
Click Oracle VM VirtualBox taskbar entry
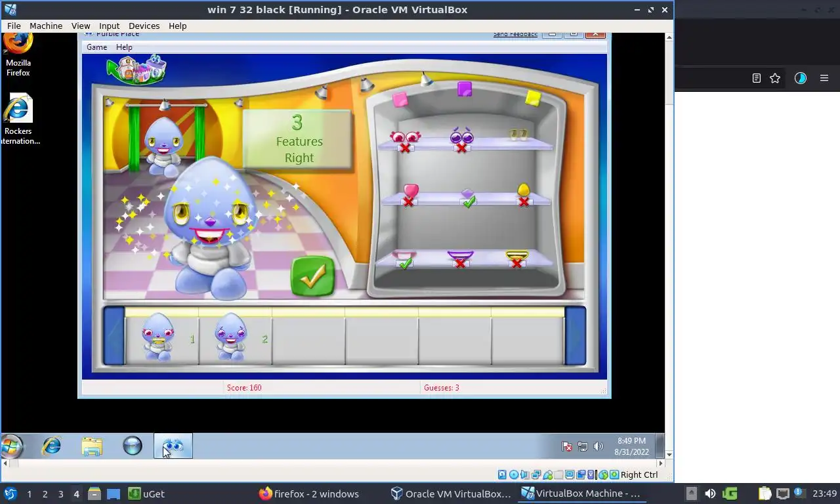[451, 493]
